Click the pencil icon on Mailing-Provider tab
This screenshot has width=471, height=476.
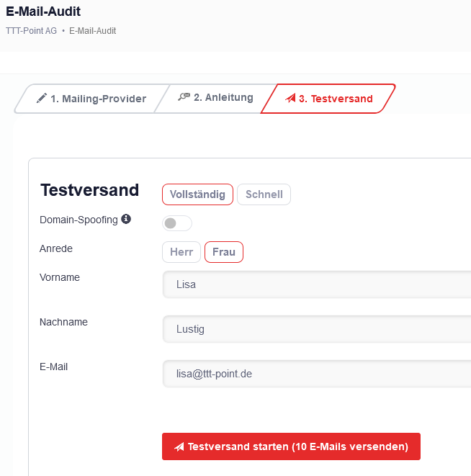[x=42, y=99]
